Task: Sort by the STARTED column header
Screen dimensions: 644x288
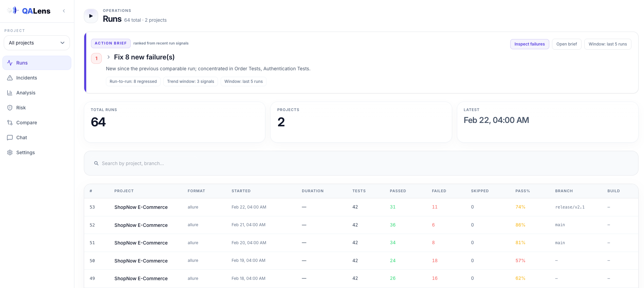Action: 241,191
